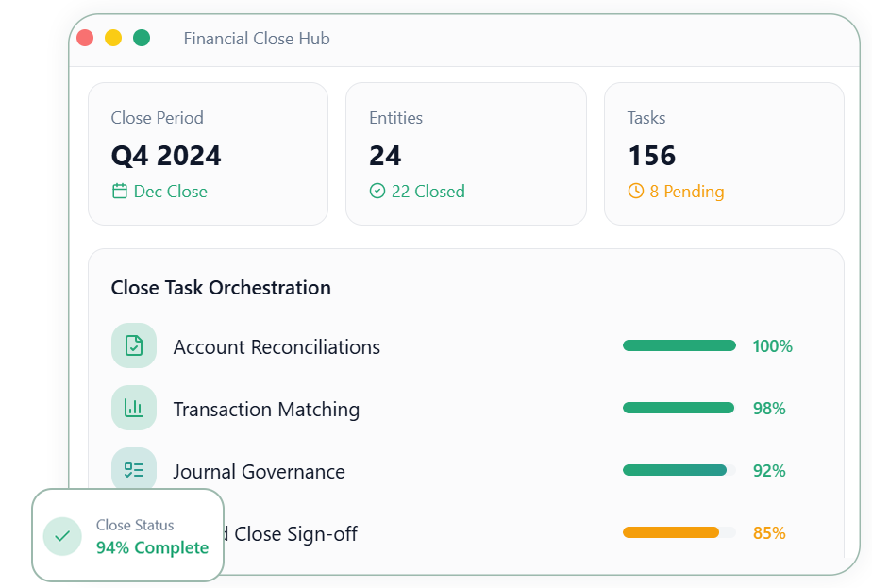Open the Entities card showing 24

tap(465, 154)
